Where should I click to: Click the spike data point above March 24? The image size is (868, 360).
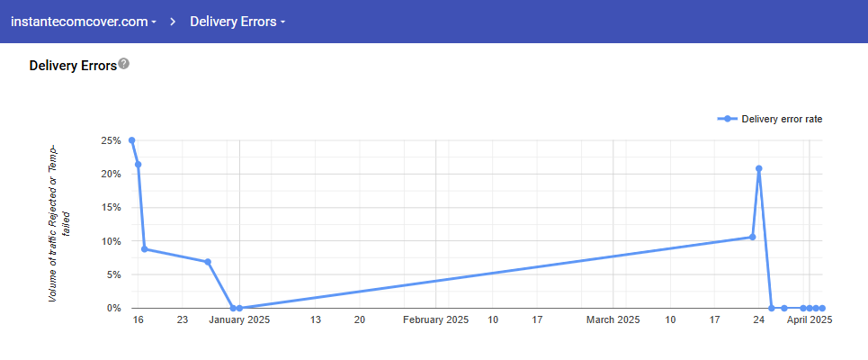coord(759,168)
